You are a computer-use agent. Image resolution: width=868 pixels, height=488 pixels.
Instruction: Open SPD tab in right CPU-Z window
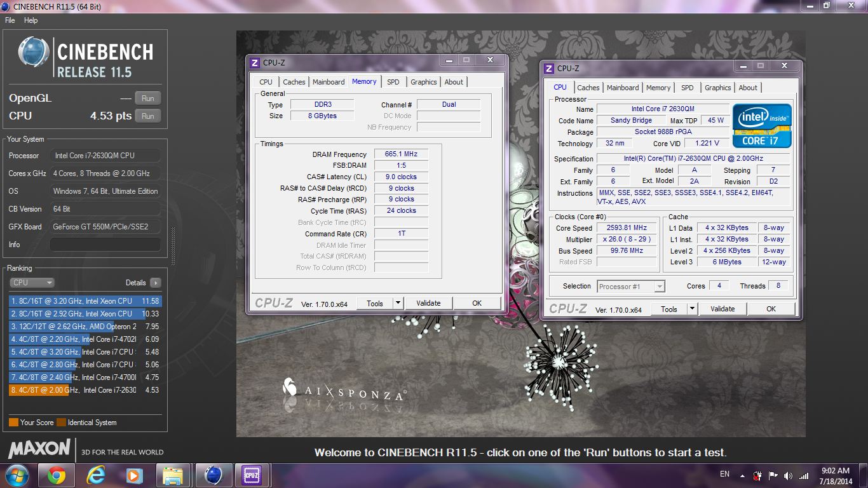[688, 88]
